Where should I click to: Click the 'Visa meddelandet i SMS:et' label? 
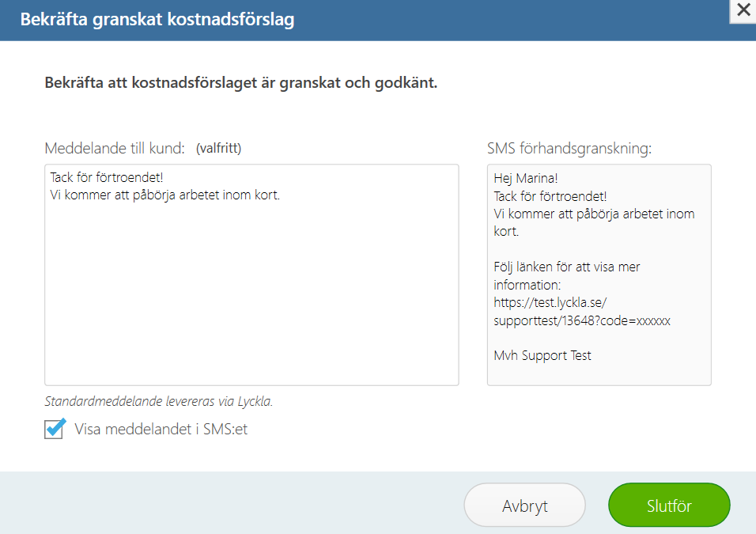click(x=161, y=429)
